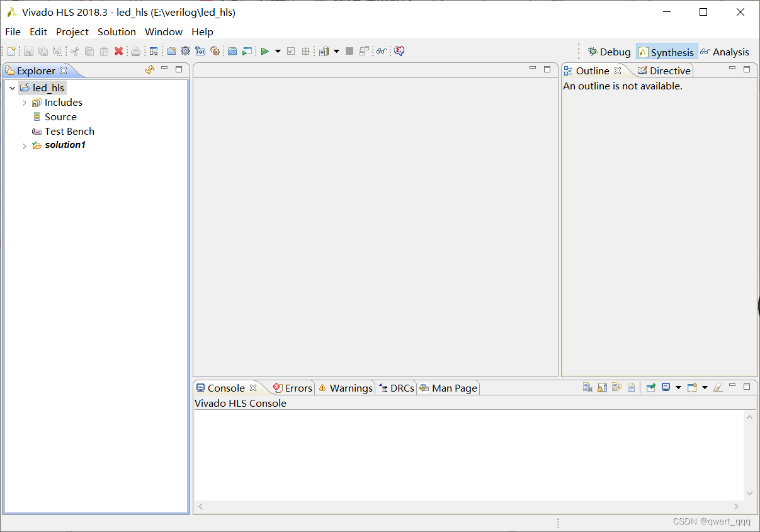The width and height of the screenshot is (760, 532).
Task: Toggle Pin Console green pushpin icon
Action: tap(651, 387)
